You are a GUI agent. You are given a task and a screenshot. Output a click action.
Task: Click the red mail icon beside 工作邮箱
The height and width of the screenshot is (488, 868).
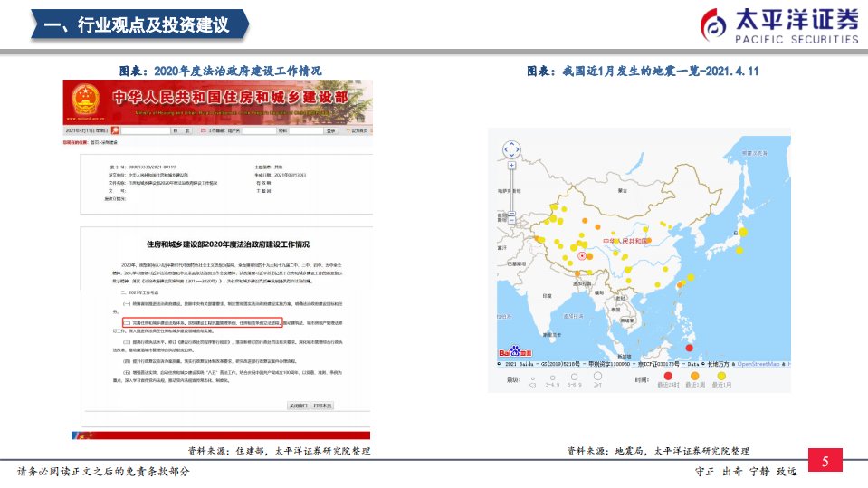click(203, 130)
